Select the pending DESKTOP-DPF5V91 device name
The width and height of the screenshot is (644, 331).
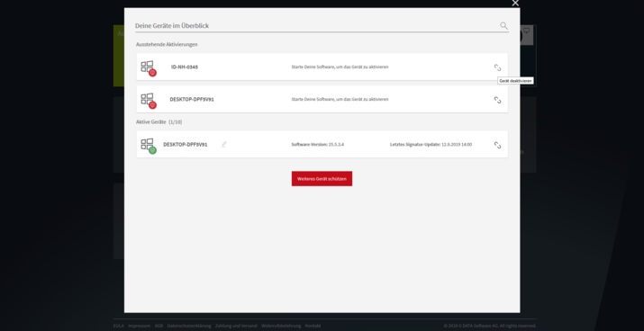[x=192, y=99]
